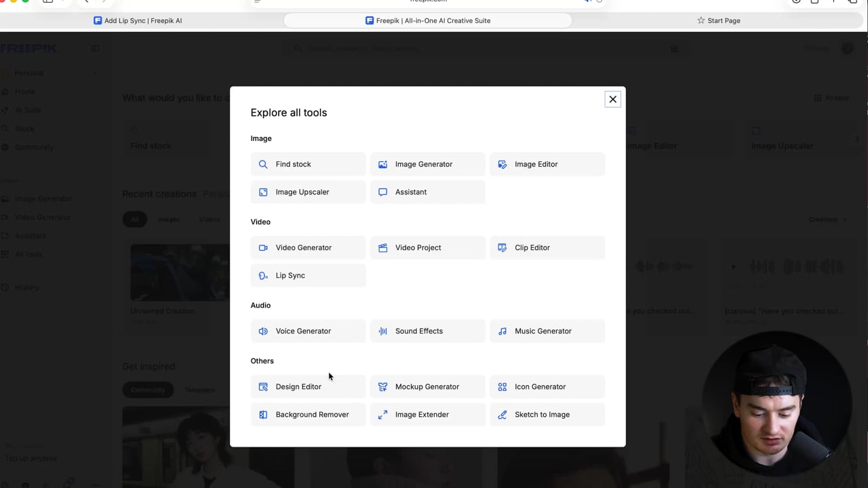Expand the Personal workspace dropdown
Viewport: 868px width, 488px height.
[x=51, y=73]
